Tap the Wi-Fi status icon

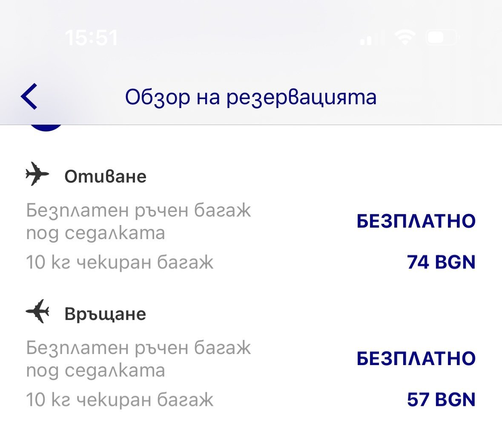404,38
